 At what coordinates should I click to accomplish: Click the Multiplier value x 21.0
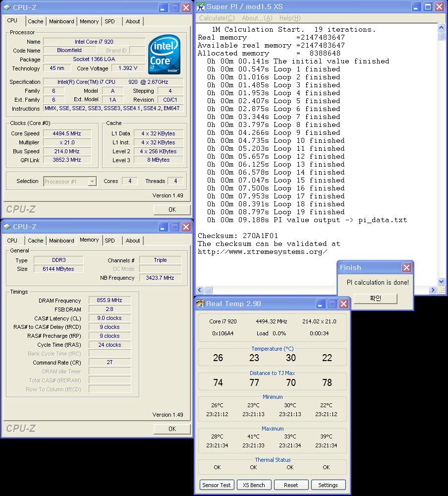[67, 142]
